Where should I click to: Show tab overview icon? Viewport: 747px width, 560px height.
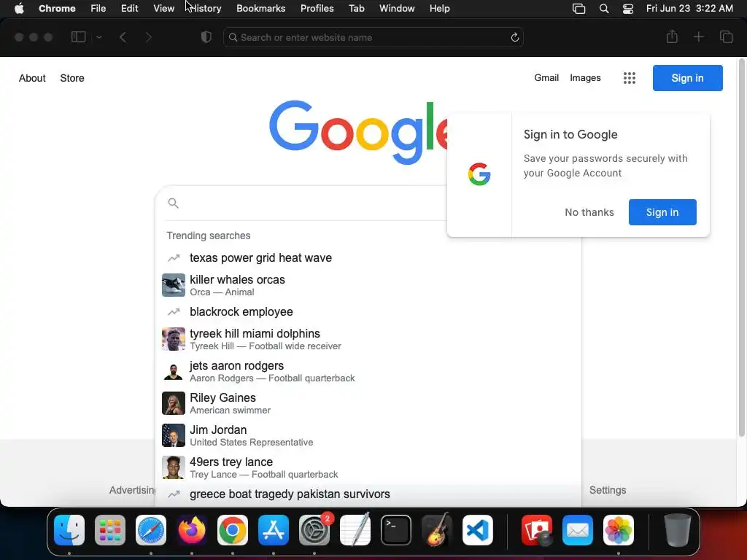coord(726,36)
